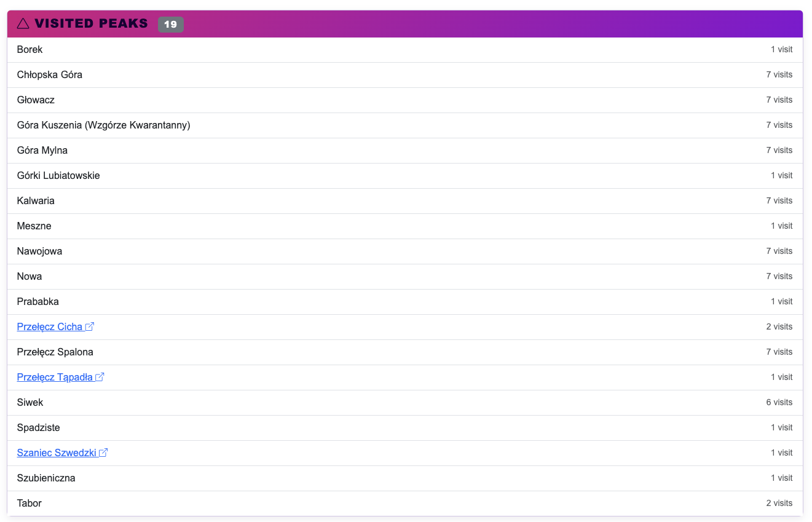Screen dimensions: 812x522
Task: Click the Visited Peaks heading text
Action: (x=91, y=23)
